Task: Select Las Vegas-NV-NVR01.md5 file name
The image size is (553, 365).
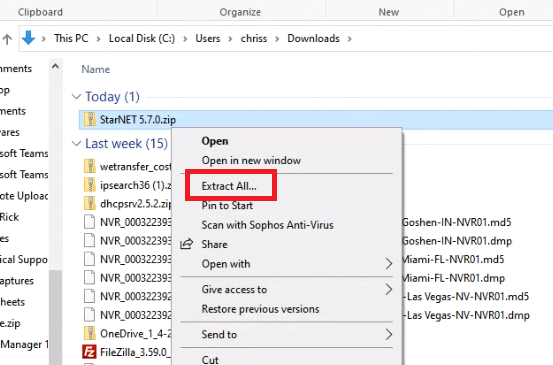Action: tap(466, 297)
